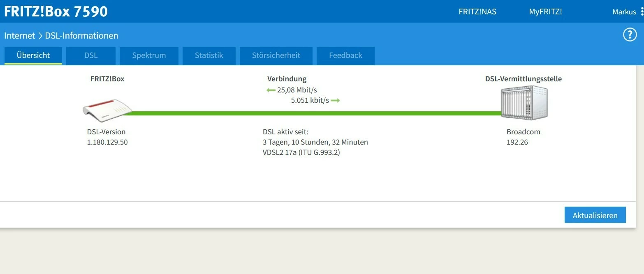The height and width of the screenshot is (274, 644).
Task: Click the DSL-Vermittlungsstelle rack image
Action: 524,103
